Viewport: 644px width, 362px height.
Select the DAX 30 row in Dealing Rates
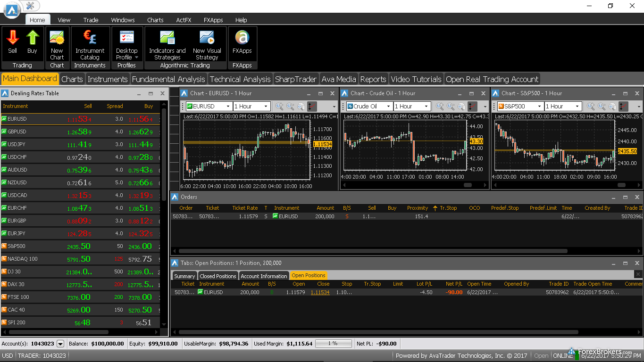pyautogui.click(x=80, y=284)
